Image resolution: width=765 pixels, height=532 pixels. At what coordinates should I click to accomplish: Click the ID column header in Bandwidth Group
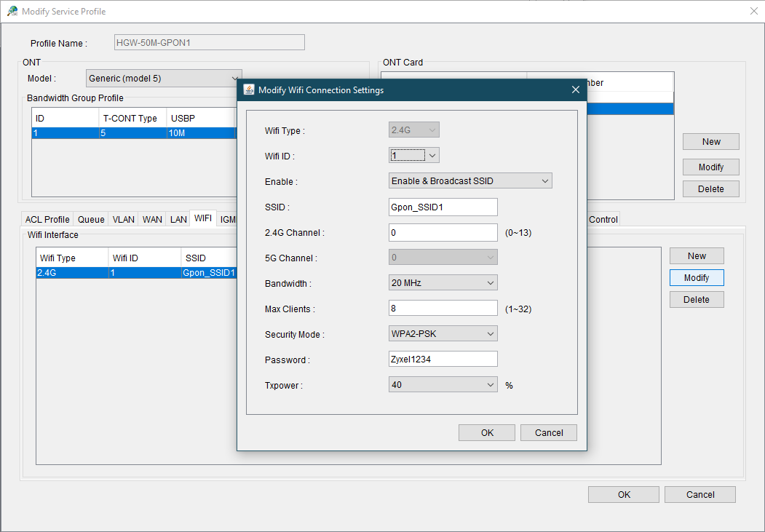(66, 118)
